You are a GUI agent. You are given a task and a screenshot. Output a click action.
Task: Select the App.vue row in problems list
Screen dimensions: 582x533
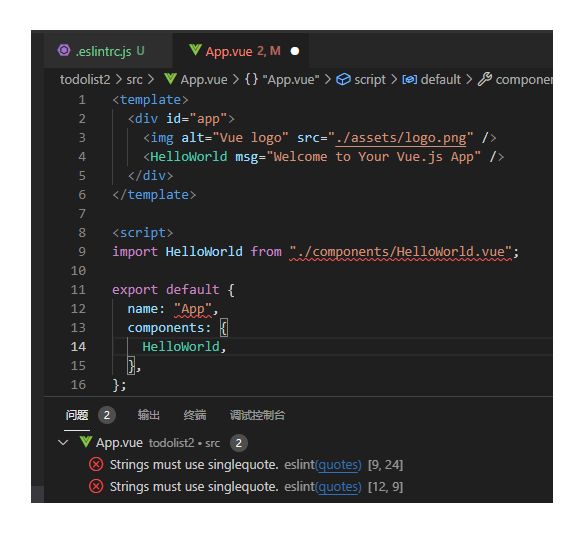[298, 443]
